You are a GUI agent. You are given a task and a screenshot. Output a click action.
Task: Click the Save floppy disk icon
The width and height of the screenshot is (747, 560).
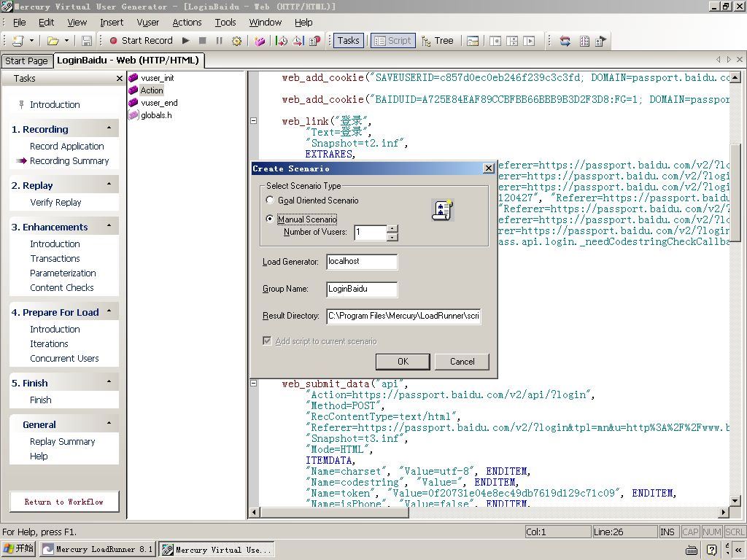click(87, 41)
